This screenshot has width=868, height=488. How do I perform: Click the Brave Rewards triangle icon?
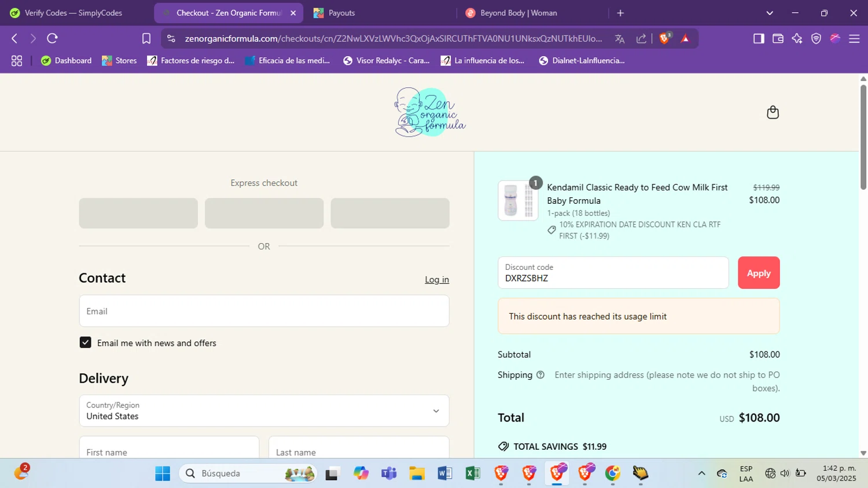click(685, 39)
